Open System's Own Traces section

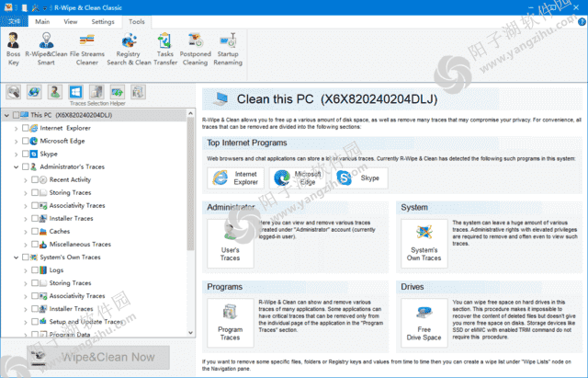[424, 243]
